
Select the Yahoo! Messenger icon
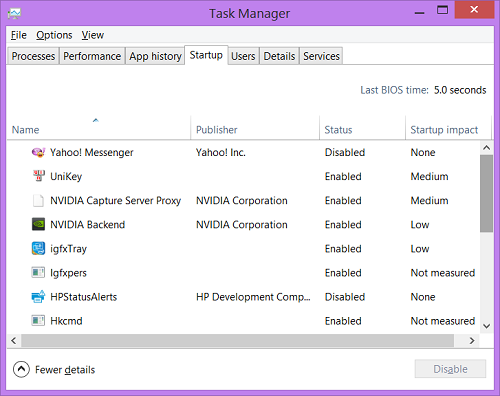click(38, 152)
